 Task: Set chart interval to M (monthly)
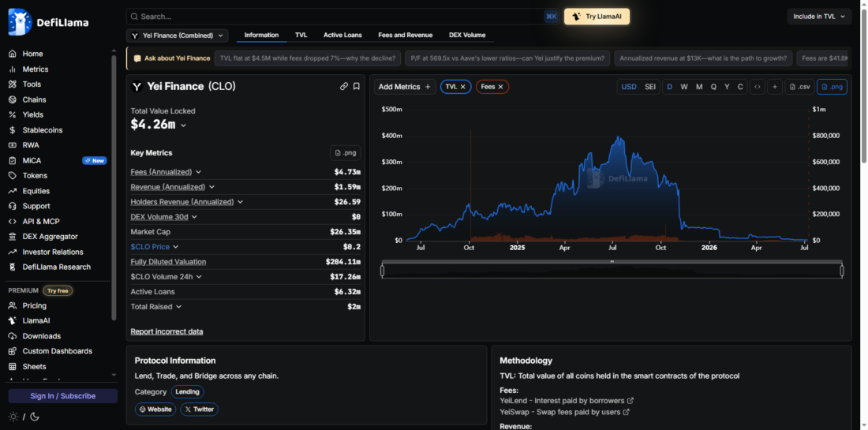click(x=699, y=87)
